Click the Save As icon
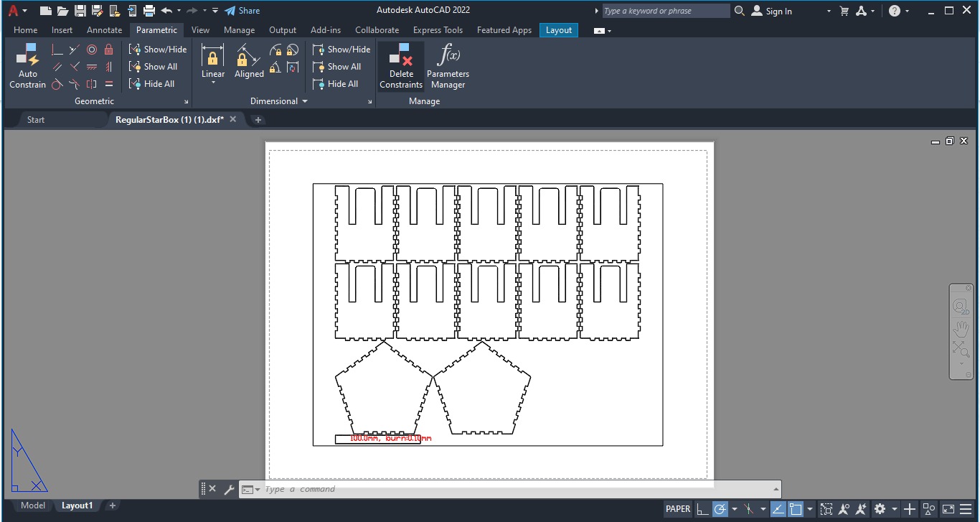 pyautogui.click(x=97, y=11)
